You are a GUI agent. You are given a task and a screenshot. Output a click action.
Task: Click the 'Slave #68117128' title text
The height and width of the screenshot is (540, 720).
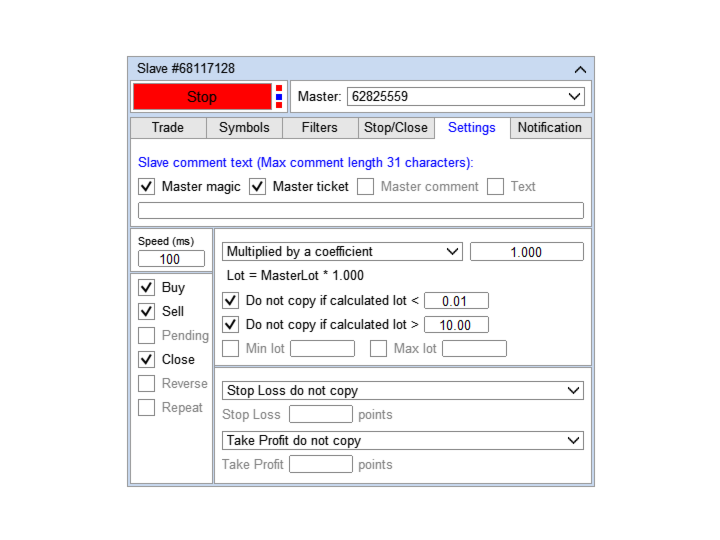(186, 69)
